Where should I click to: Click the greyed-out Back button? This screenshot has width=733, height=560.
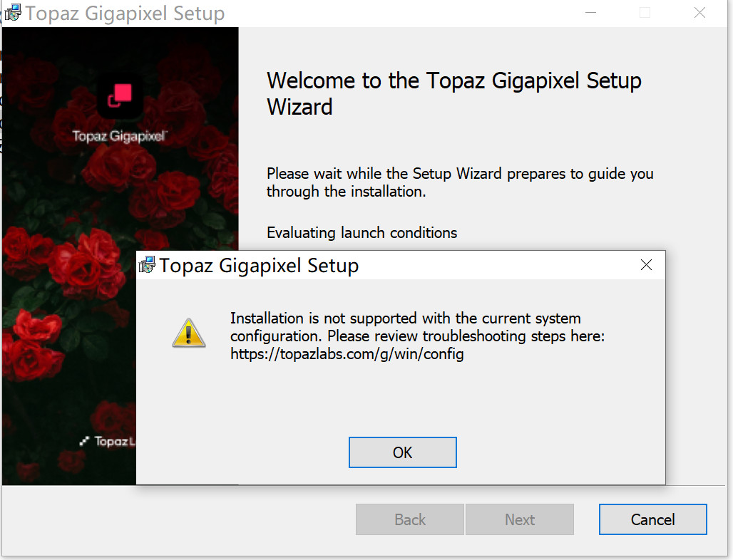[x=410, y=519]
